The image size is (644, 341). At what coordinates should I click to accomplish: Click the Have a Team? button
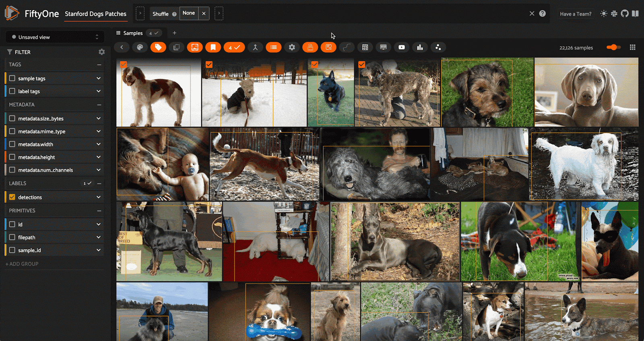point(576,14)
